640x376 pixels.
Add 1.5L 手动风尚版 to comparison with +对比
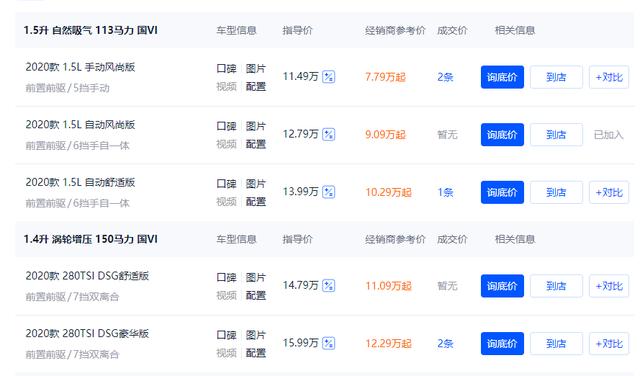pyautogui.click(x=609, y=77)
